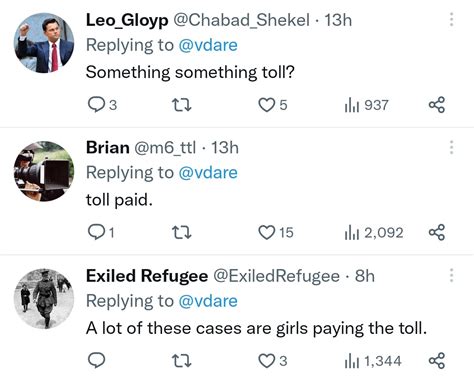Open more options for Exiled Refugee's tweet
The image size is (474, 376).
[x=452, y=275]
